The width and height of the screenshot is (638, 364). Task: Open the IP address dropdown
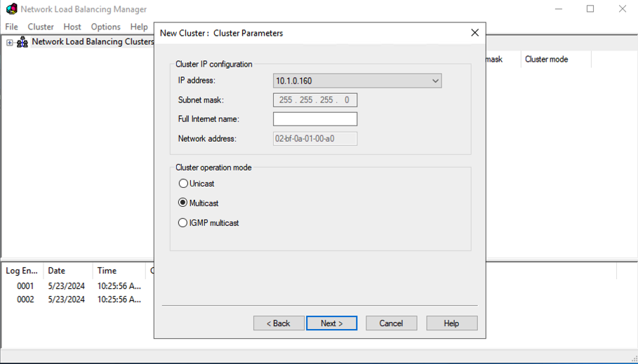coord(435,81)
